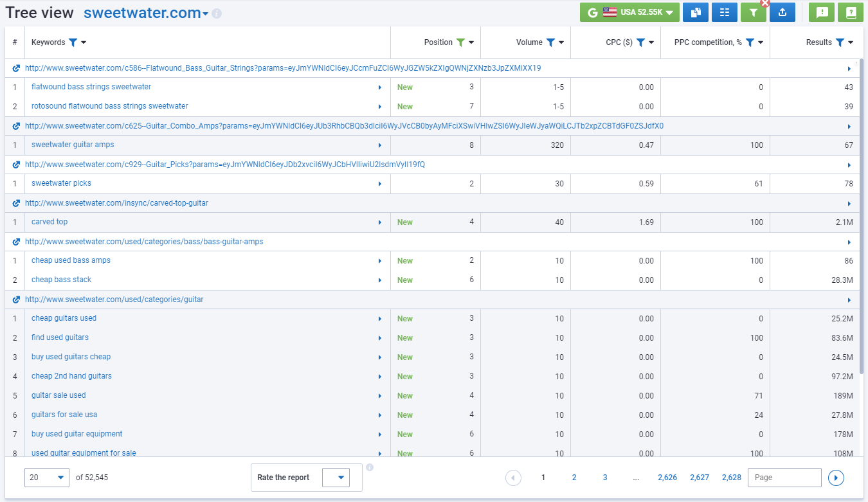The width and height of the screenshot is (868, 502).
Task: Click the Volume column filter icon
Action: (x=550, y=42)
